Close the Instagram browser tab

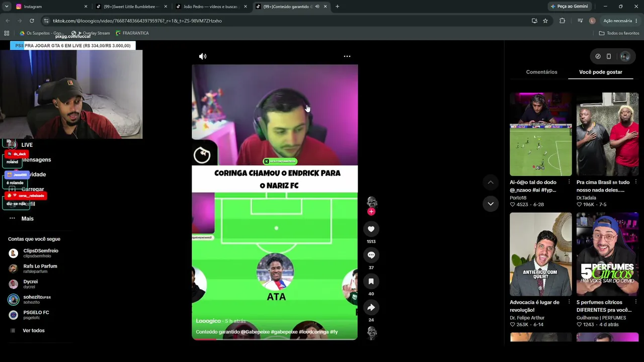click(x=86, y=7)
